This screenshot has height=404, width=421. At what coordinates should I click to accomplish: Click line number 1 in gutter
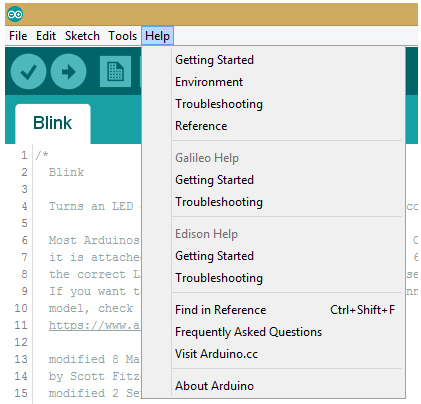pyautogui.click(x=24, y=155)
